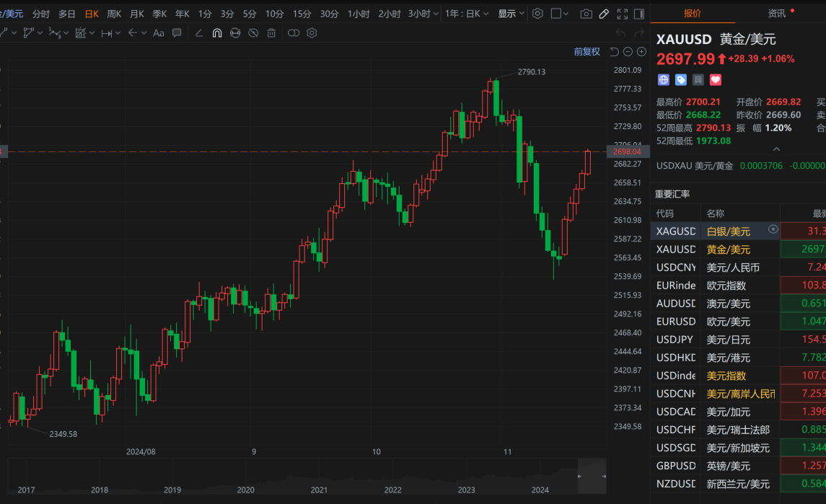The width and height of the screenshot is (826, 504).
Task: Click the timeline navigator range handle at bottom
Action: 578,477
